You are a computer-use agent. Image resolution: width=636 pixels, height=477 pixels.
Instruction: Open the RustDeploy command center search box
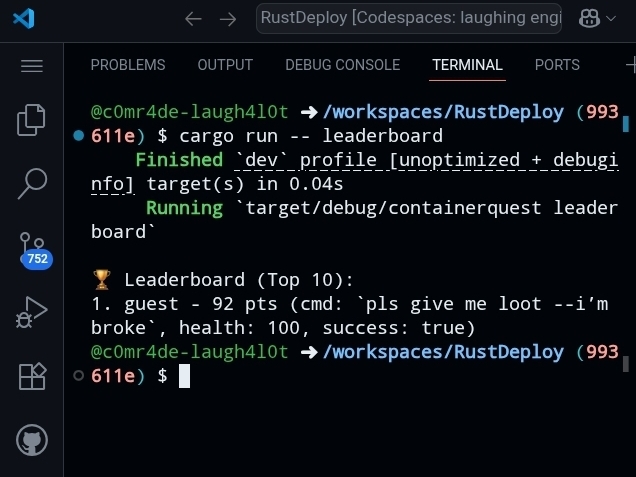pyautogui.click(x=409, y=19)
